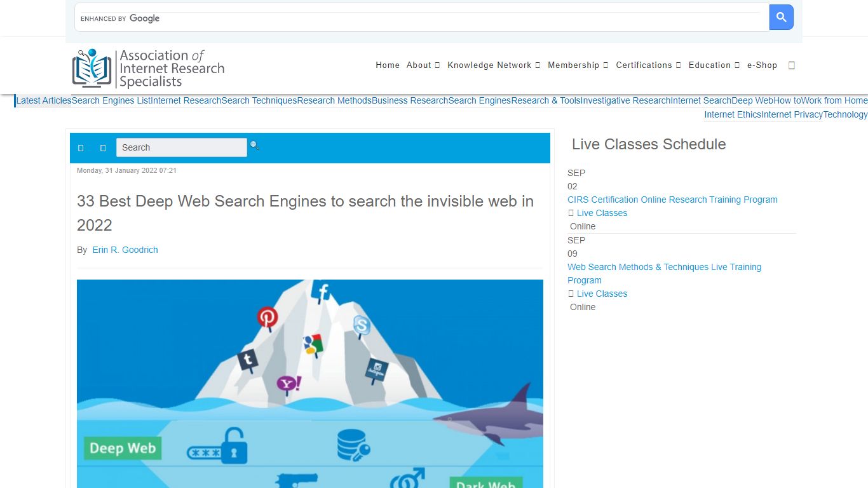The width and height of the screenshot is (868, 488).
Task: Open the Investigative Research category
Action: click(x=626, y=100)
